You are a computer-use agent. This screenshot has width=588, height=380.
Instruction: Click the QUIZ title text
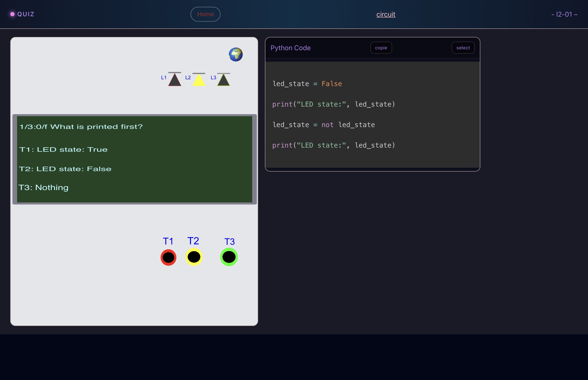click(x=26, y=14)
